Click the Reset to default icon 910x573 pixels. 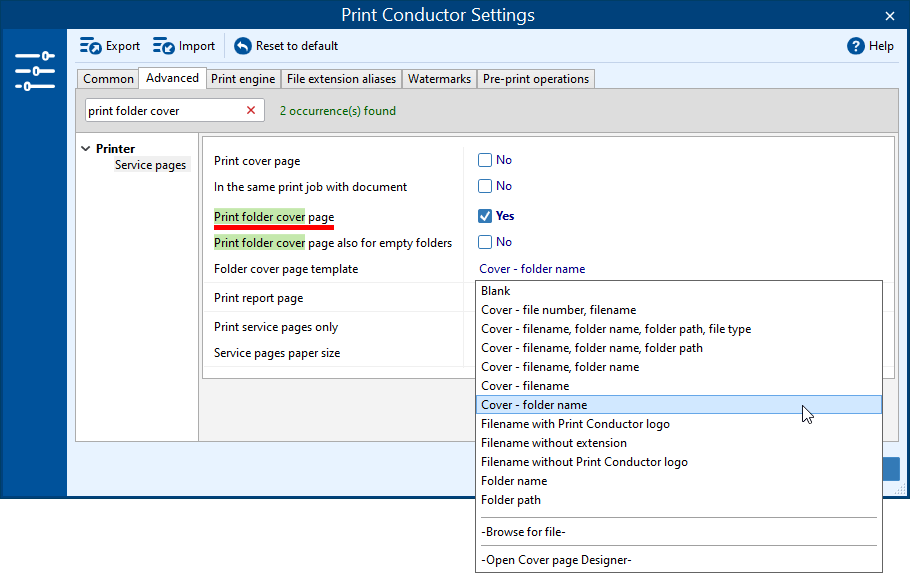pos(243,46)
